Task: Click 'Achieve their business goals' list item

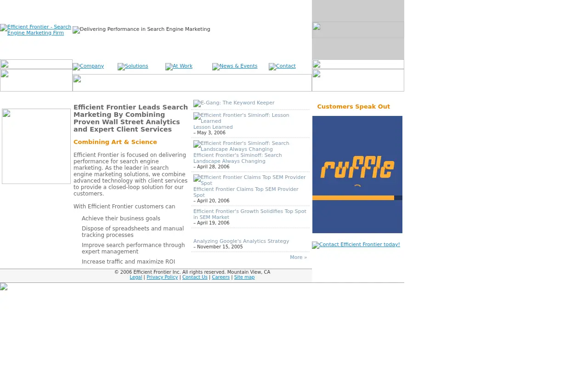Action: coord(121,218)
